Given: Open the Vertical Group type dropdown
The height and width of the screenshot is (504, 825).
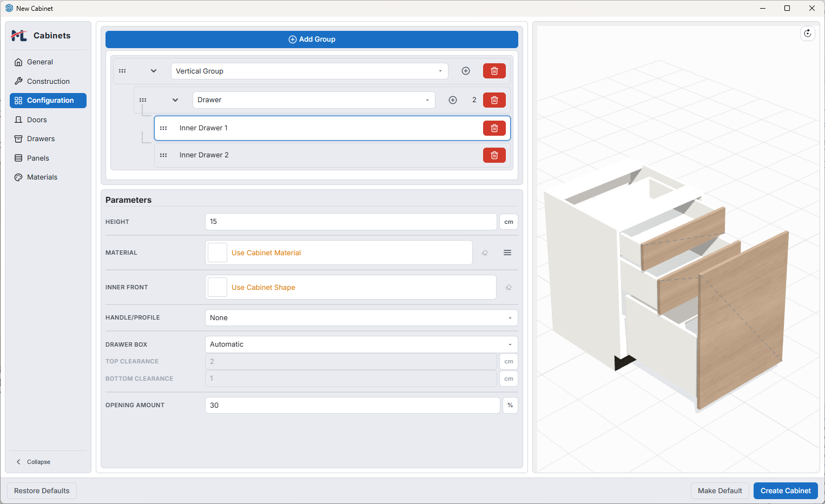Looking at the screenshot, I should click(309, 71).
